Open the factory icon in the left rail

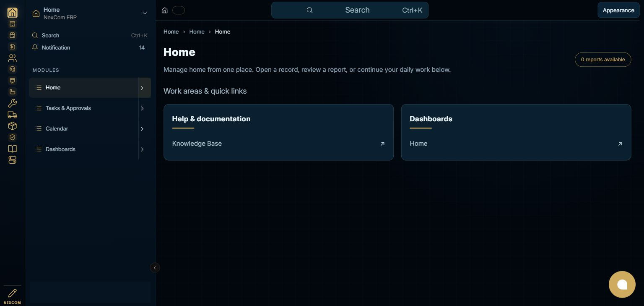[x=13, y=92]
